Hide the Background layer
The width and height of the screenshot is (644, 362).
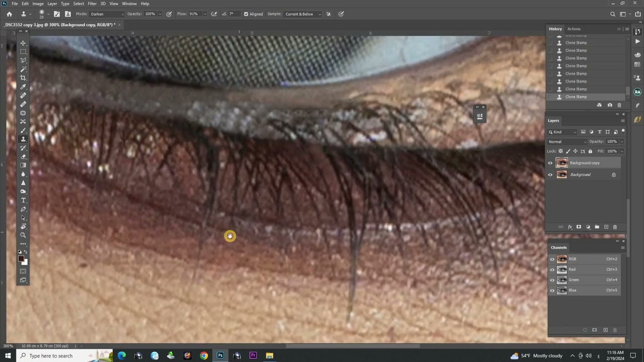click(550, 174)
